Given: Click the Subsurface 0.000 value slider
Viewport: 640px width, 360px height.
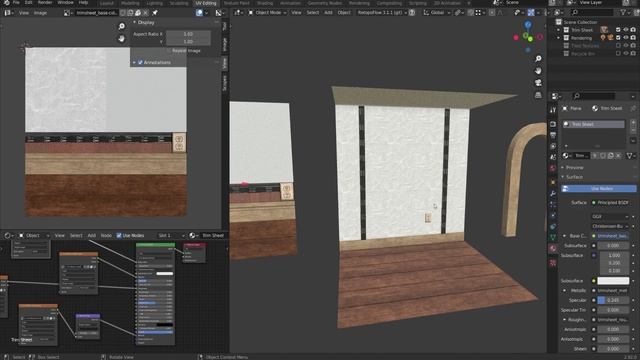Looking at the screenshot, I should (x=613, y=246).
